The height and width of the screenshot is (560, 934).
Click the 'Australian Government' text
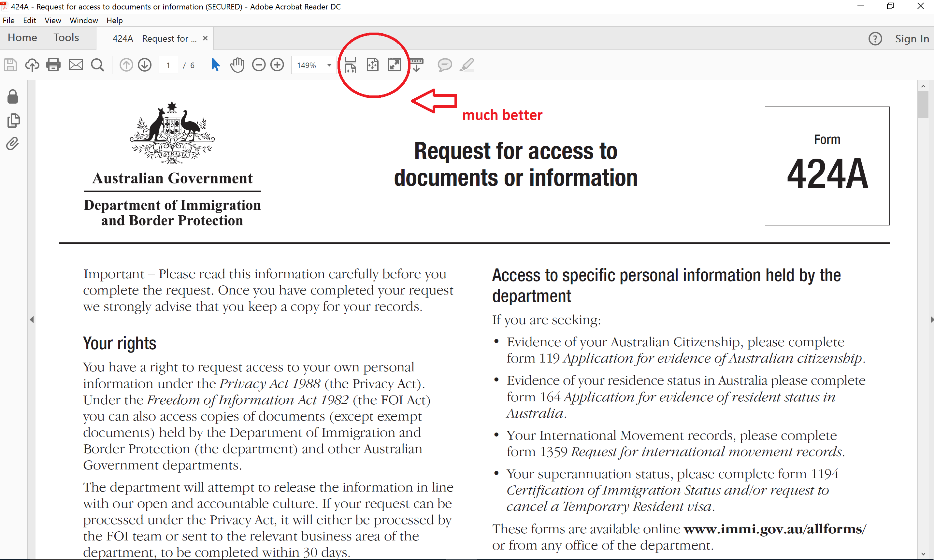coord(172,178)
